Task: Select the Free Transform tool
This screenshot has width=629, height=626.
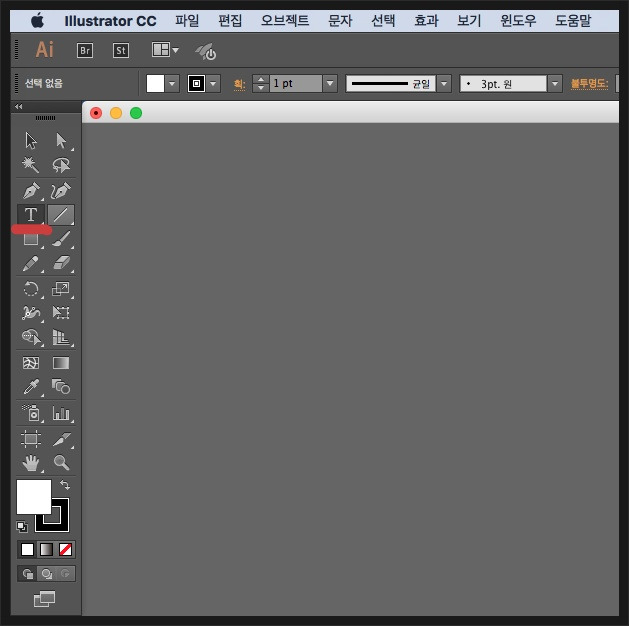Action: (x=61, y=313)
